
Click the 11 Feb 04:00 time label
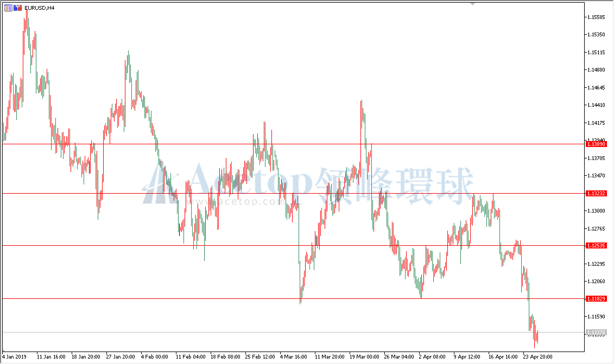(x=191, y=357)
